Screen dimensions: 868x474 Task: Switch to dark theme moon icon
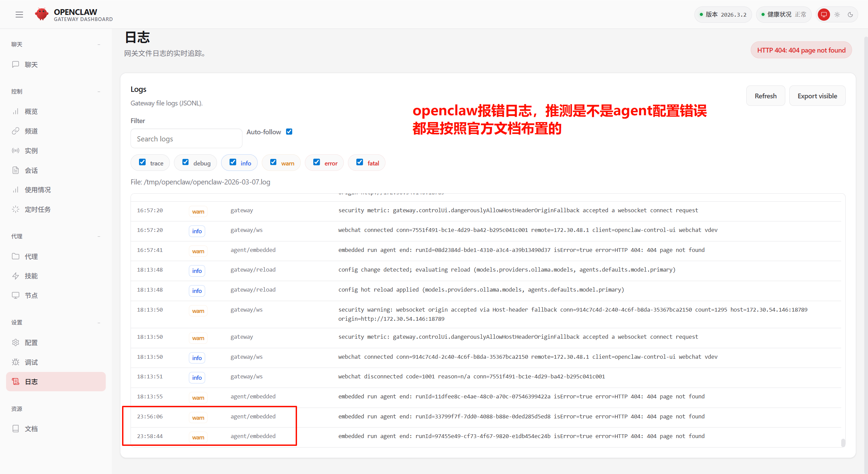850,15
